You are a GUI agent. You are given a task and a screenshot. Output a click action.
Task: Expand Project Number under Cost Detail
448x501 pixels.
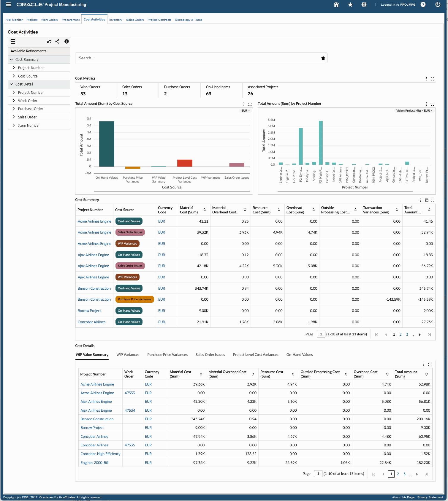pos(14,92)
